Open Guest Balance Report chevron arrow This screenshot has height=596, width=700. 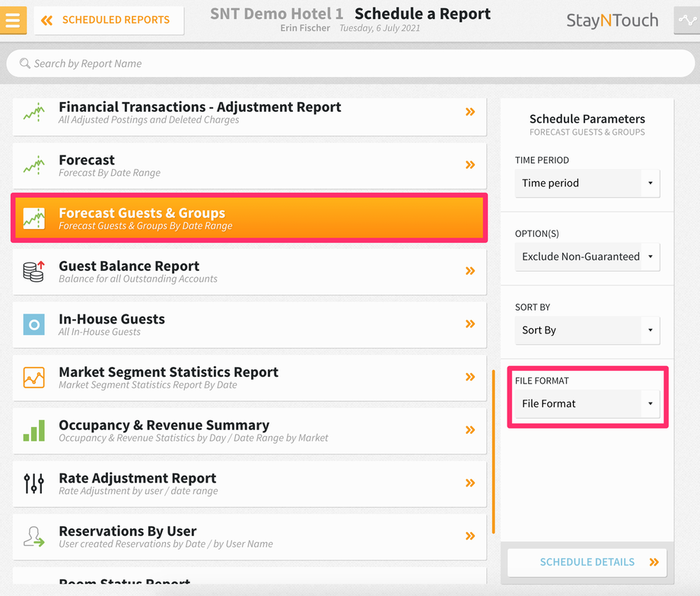coord(470,270)
